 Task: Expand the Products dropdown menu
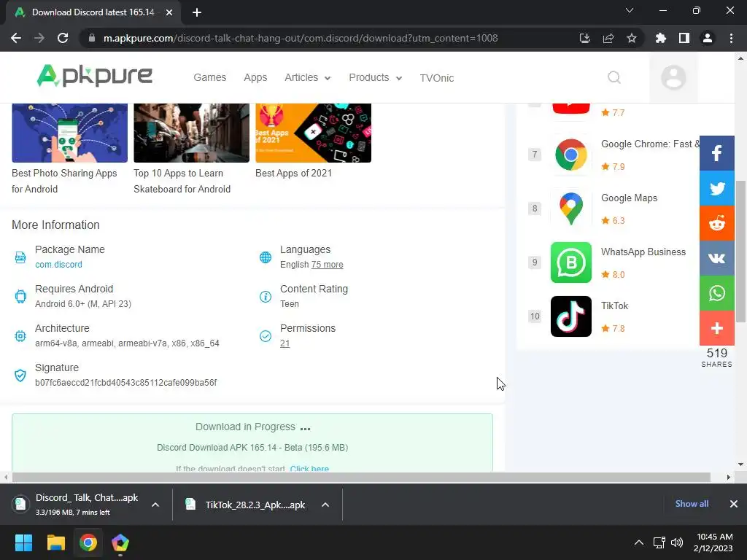click(376, 77)
